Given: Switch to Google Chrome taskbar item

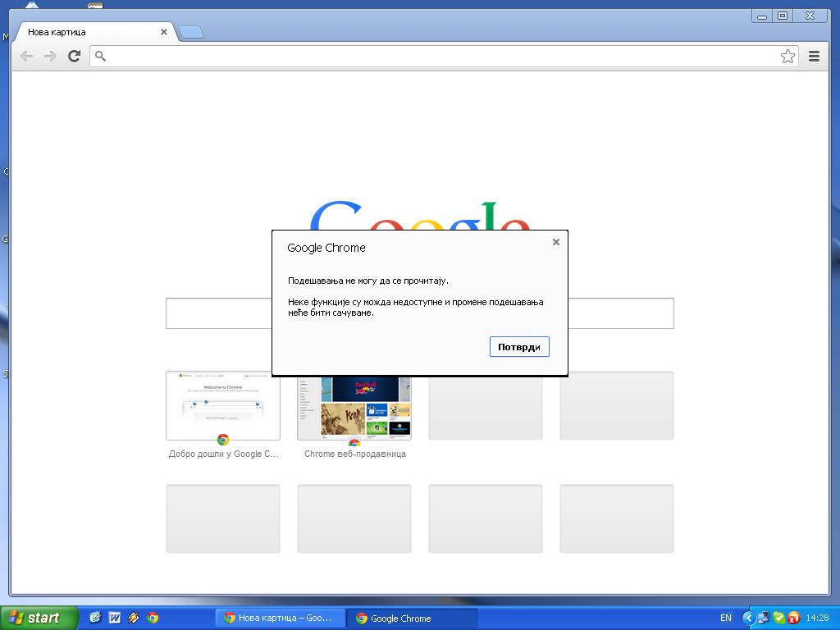Looking at the screenshot, I should (412, 619).
